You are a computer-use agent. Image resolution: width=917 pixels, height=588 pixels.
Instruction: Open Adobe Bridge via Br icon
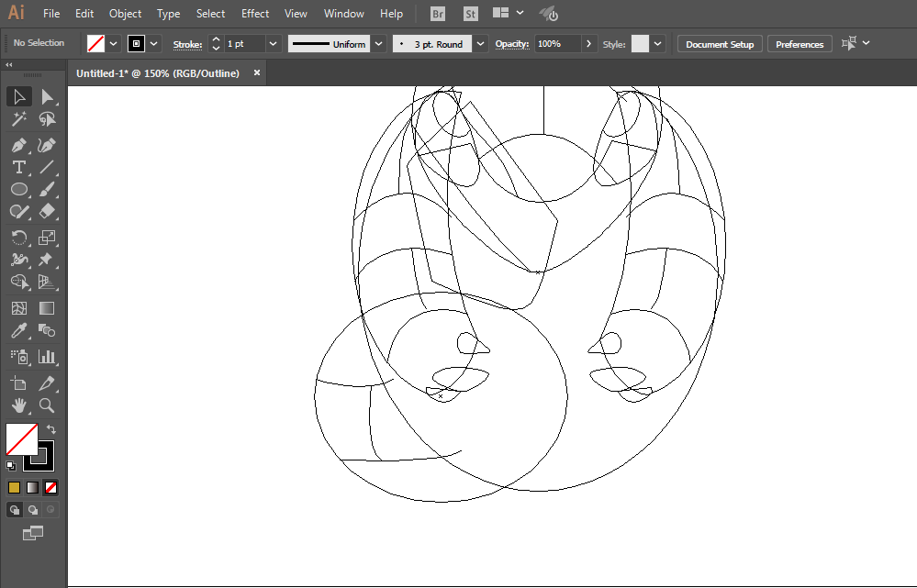(x=438, y=14)
